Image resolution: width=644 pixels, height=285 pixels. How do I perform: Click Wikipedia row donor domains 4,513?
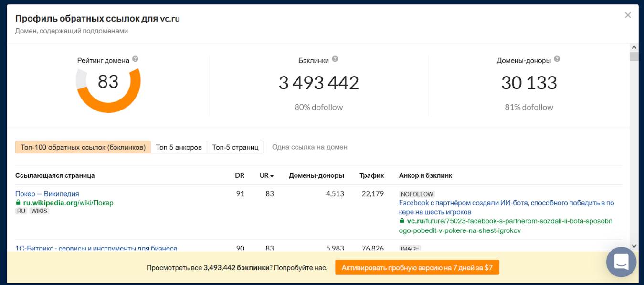(x=335, y=194)
